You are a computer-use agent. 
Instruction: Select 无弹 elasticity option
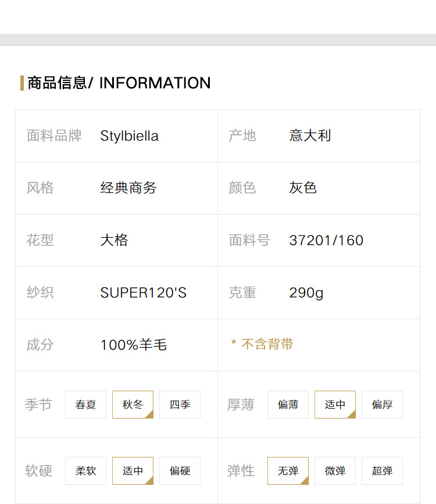click(288, 470)
